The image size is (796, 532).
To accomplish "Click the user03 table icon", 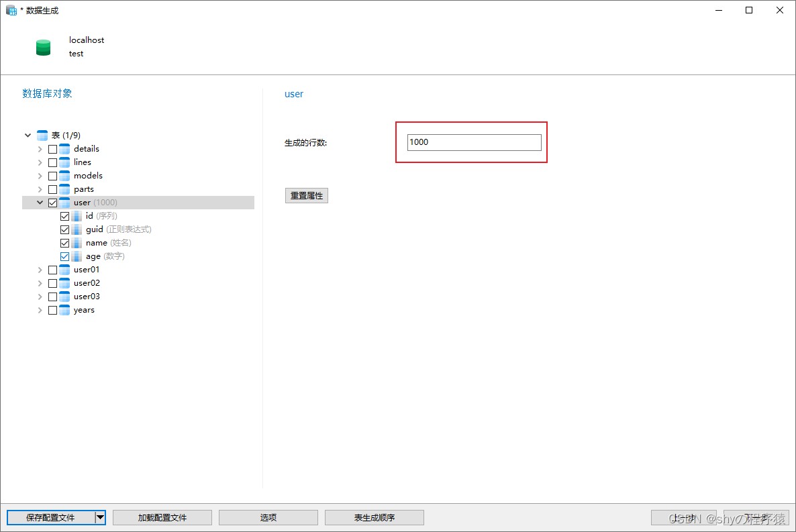I will (x=64, y=297).
